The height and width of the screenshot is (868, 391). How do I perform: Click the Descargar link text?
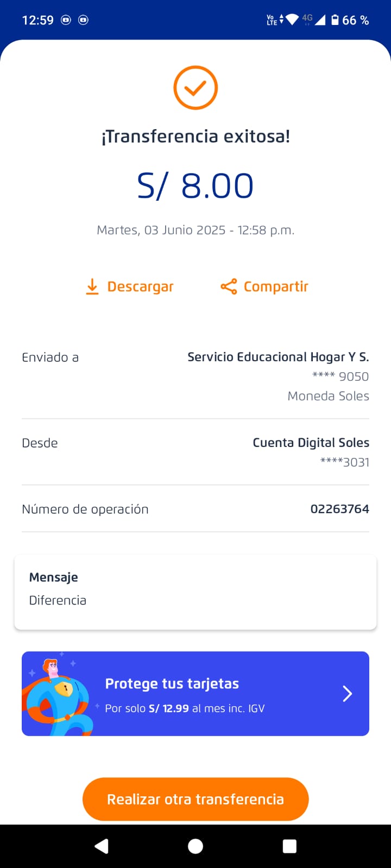[140, 286]
